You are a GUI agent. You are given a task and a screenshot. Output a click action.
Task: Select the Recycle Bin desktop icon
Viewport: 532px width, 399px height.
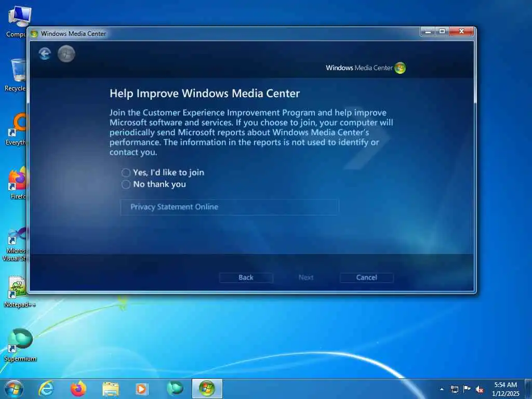(x=16, y=75)
